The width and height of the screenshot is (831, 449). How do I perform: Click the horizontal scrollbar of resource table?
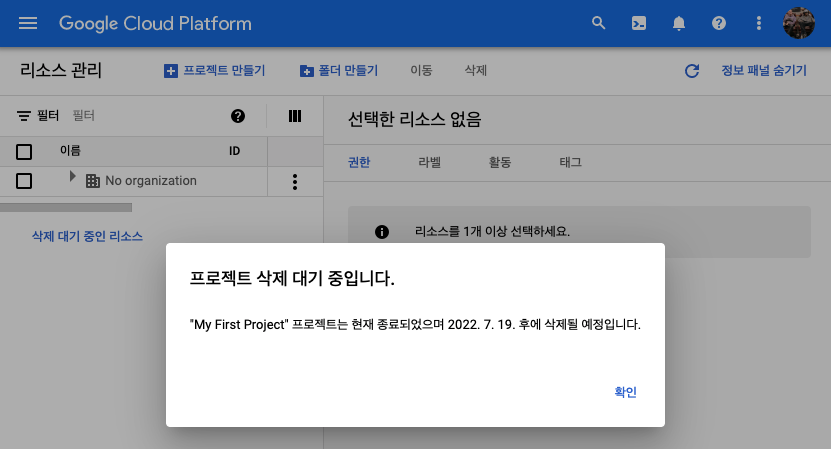click(66, 208)
